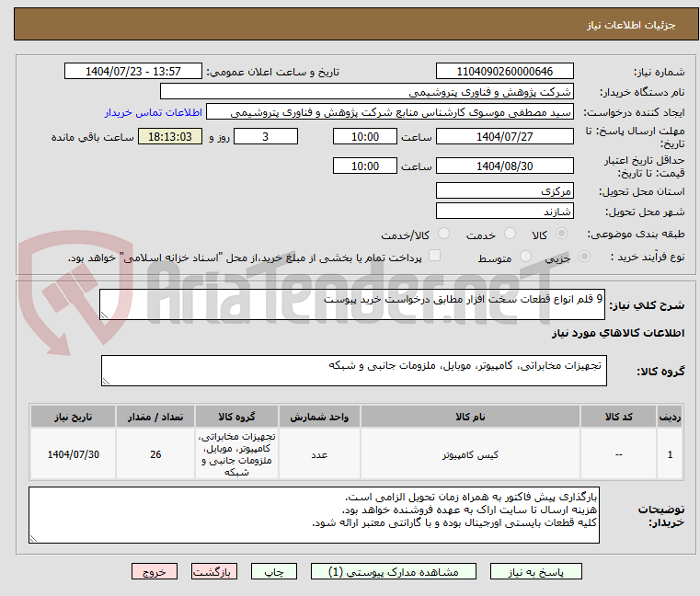Click the تاریخ نیاز column header
This screenshot has height=596, width=700.
coord(74,417)
